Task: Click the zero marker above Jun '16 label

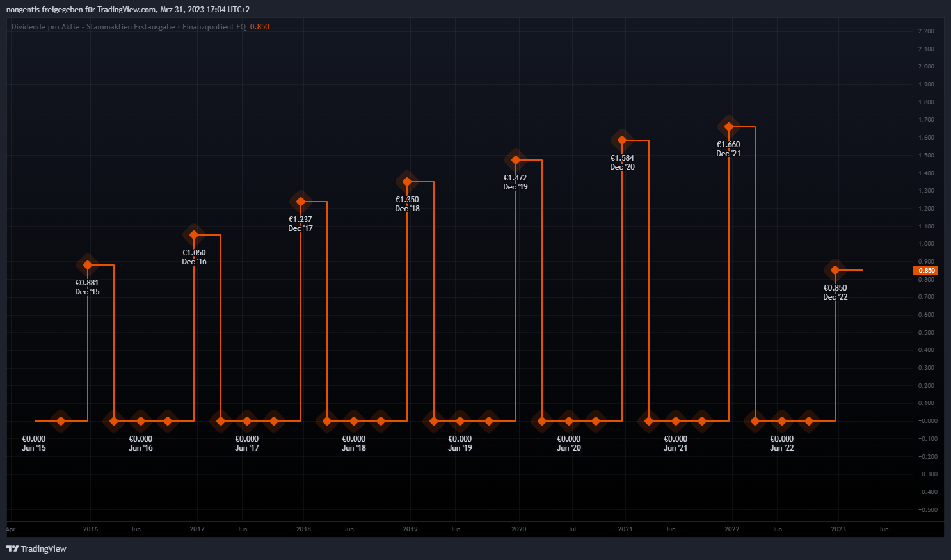Action: (x=141, y=421)
